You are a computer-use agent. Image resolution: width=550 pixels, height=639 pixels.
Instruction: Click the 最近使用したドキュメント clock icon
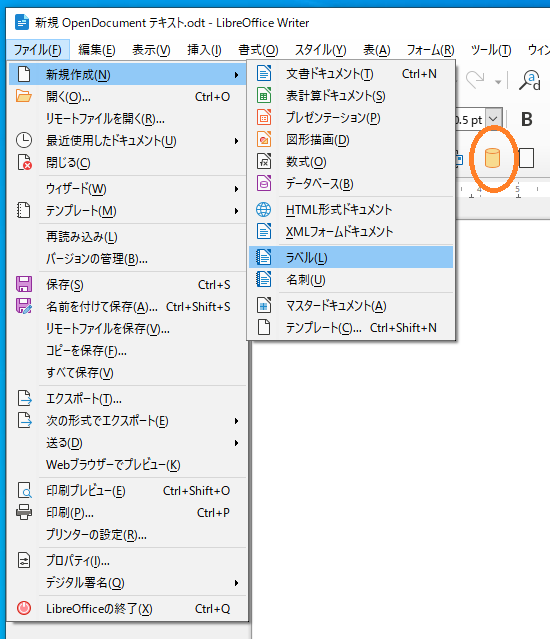[x=24, y=140]
